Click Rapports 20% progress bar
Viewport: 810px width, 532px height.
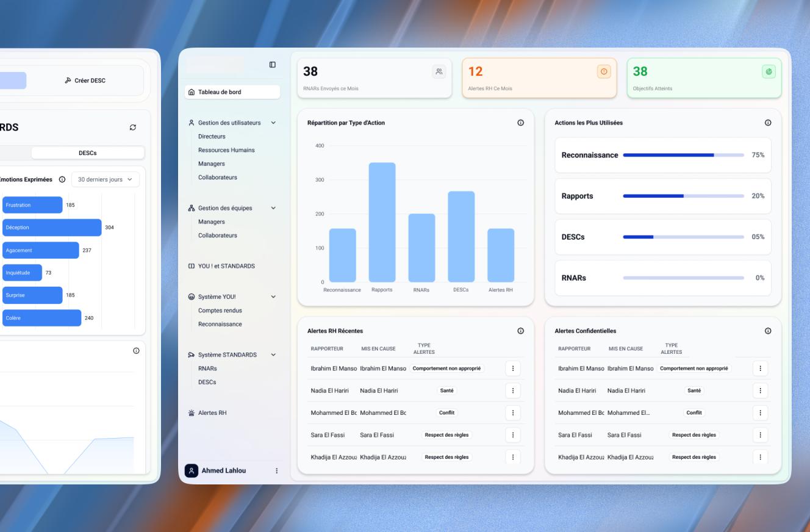(x=683, y=196)
